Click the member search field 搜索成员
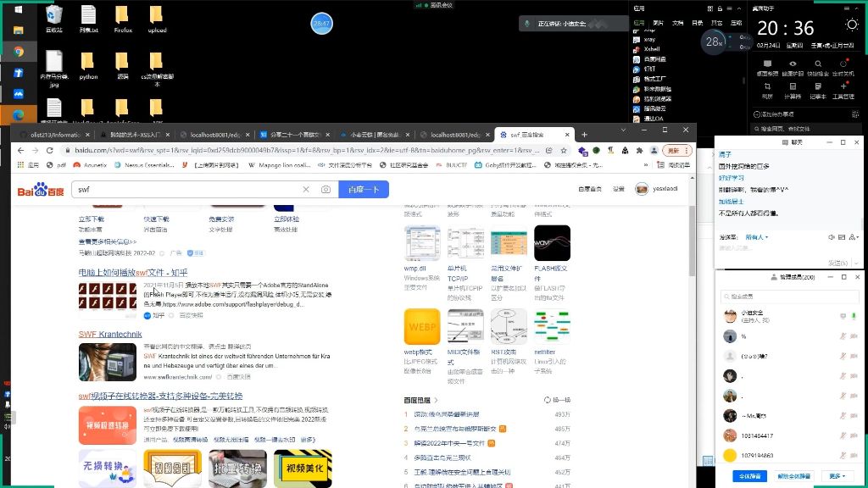The width and height of the screenshot is (868, 488). coord(789,297)
